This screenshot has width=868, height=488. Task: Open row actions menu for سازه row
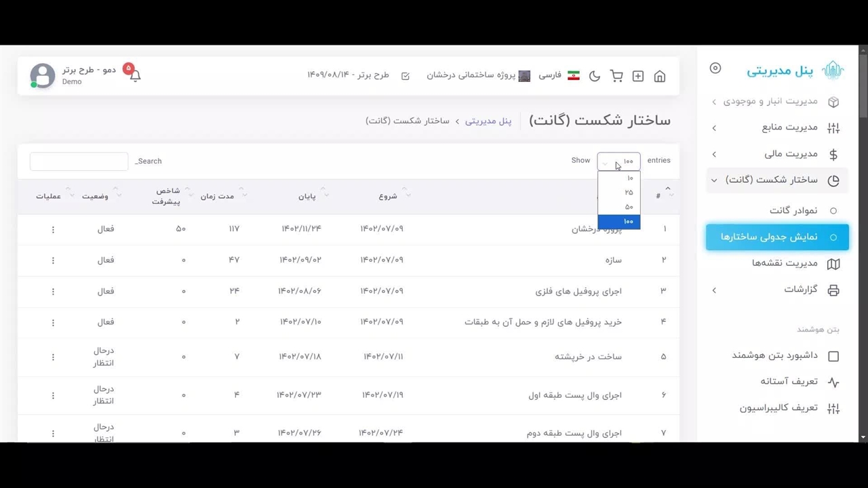tap(53, 260)
